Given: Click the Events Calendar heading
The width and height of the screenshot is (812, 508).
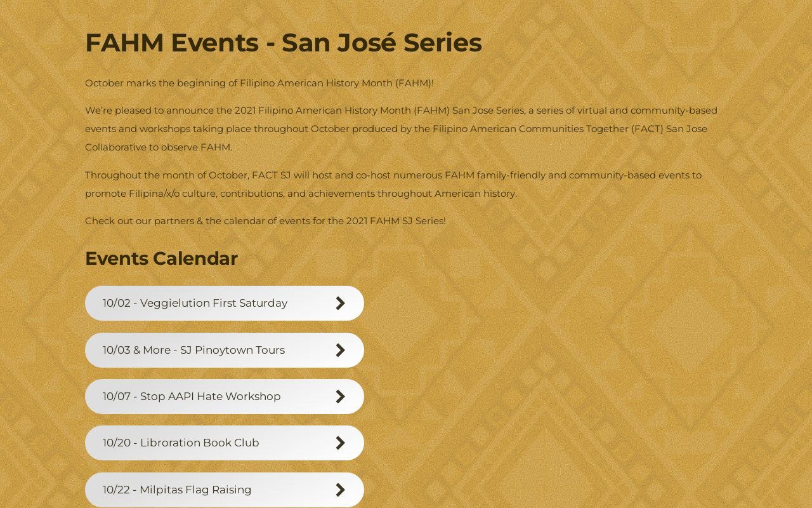Looking at the screenshot, I should pyautogui.click(x=161, y=258).
